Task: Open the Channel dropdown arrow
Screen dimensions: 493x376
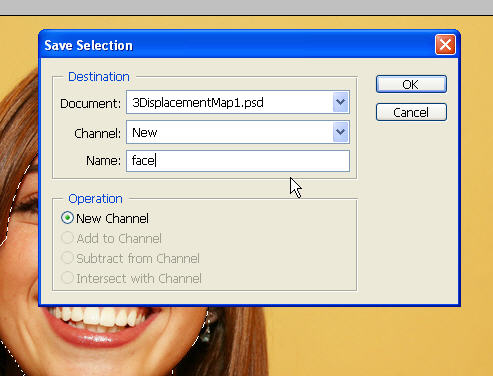Action: (340, 132)
